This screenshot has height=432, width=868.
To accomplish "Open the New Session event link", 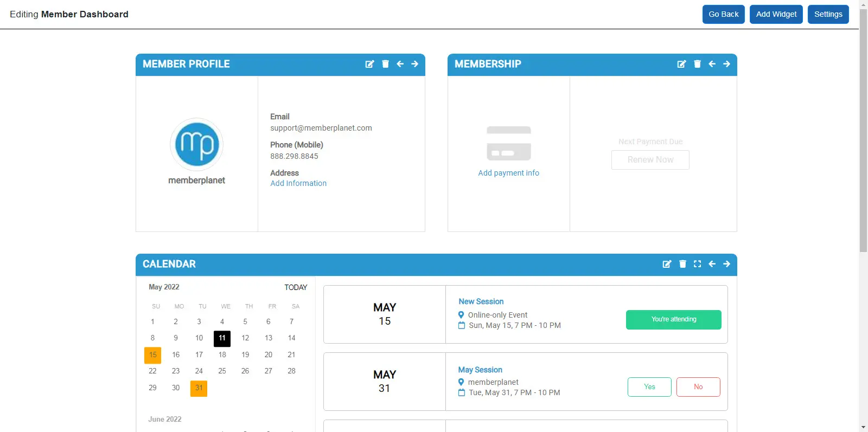I will click(481, 301).
